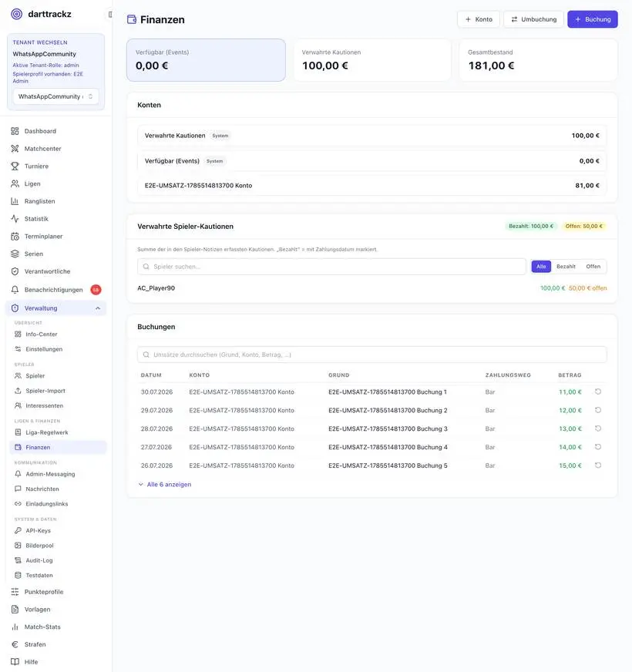Click the 15,00 € amount cell

pos(570,466)
